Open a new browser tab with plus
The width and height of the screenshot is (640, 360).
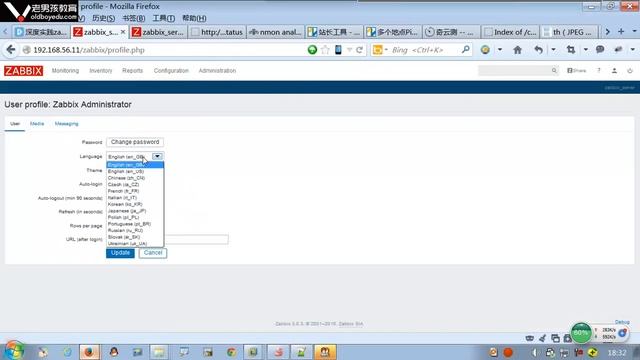(x=621, y=31)
